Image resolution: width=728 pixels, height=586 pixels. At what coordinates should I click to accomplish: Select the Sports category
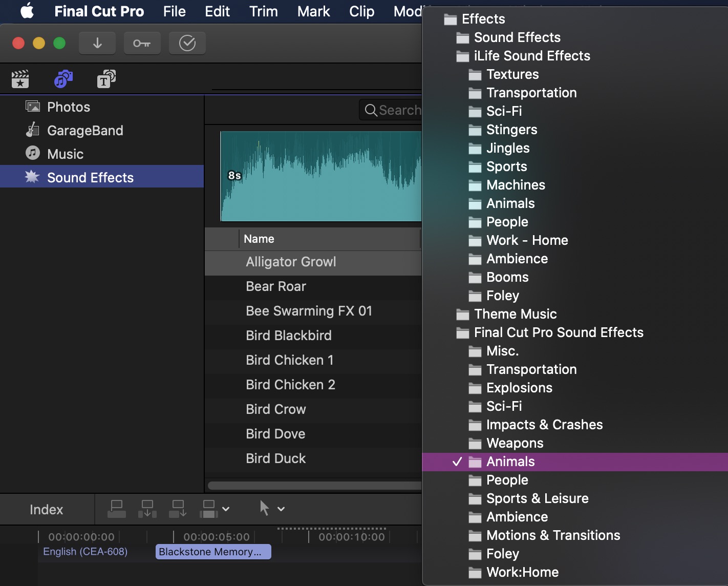click(575, 166)
